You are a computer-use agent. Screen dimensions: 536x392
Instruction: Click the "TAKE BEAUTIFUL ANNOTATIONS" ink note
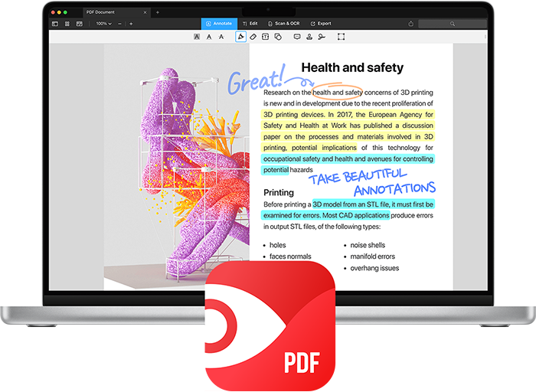coord(372,183)
